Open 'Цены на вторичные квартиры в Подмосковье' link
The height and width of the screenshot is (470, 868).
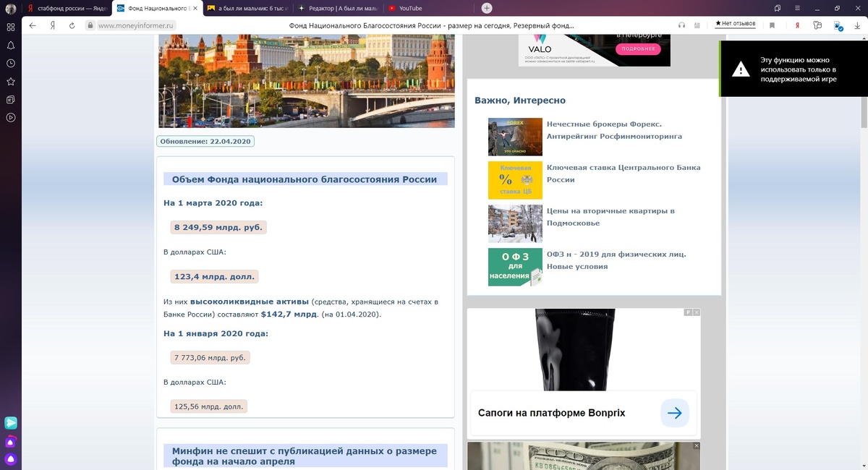[610, 217]
